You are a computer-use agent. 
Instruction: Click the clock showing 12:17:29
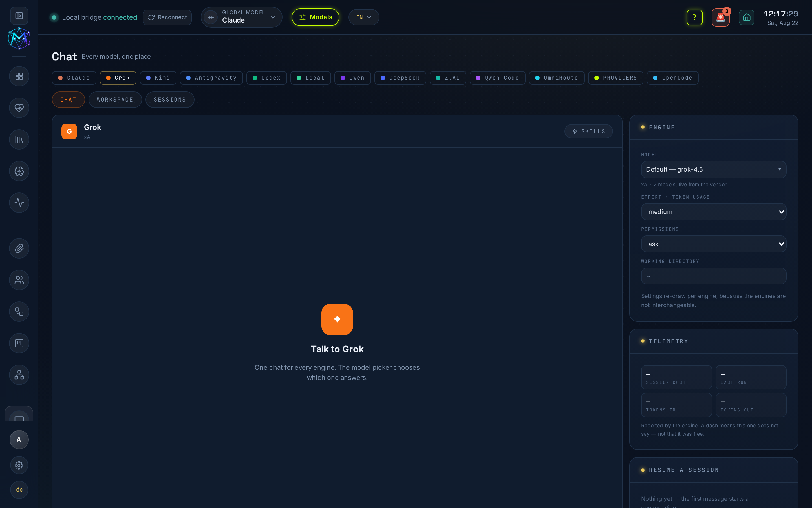pos(781,14)
